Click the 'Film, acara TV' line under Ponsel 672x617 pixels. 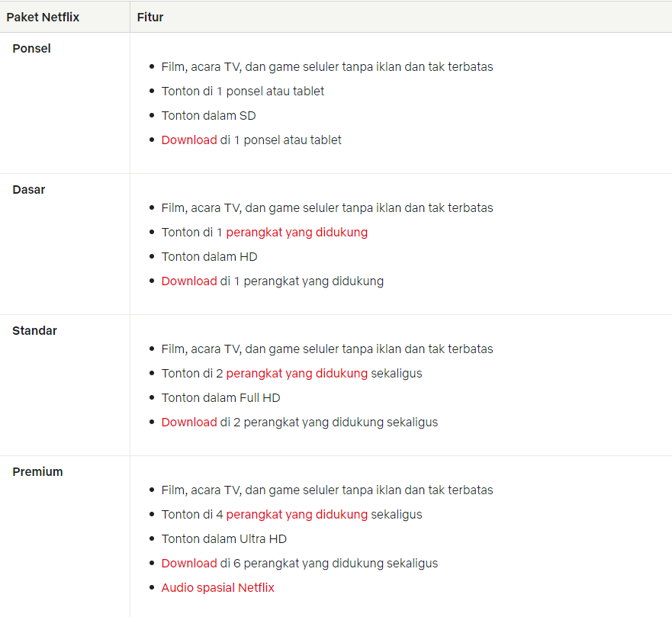(326, 67)
